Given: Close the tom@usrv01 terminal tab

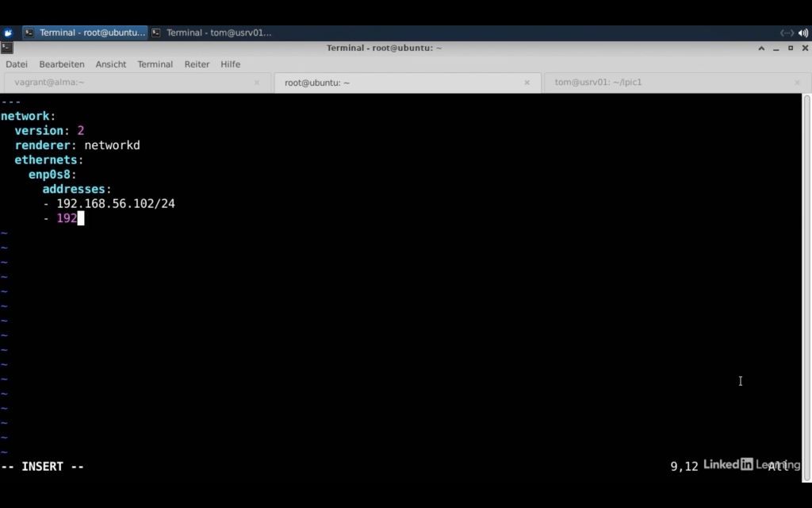Looking at the screenshot, I should [797, 83].
